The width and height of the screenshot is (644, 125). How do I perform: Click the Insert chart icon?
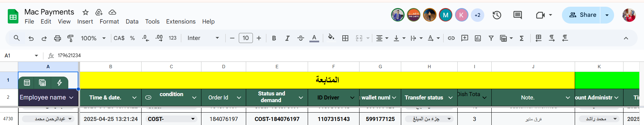click(x=478, y=38)
